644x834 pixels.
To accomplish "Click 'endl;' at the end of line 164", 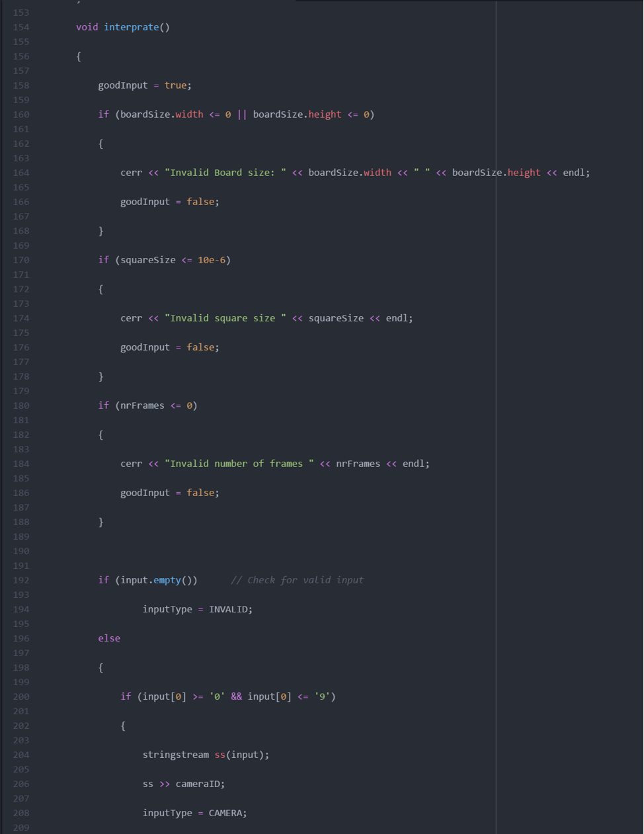I will [576, 173].
